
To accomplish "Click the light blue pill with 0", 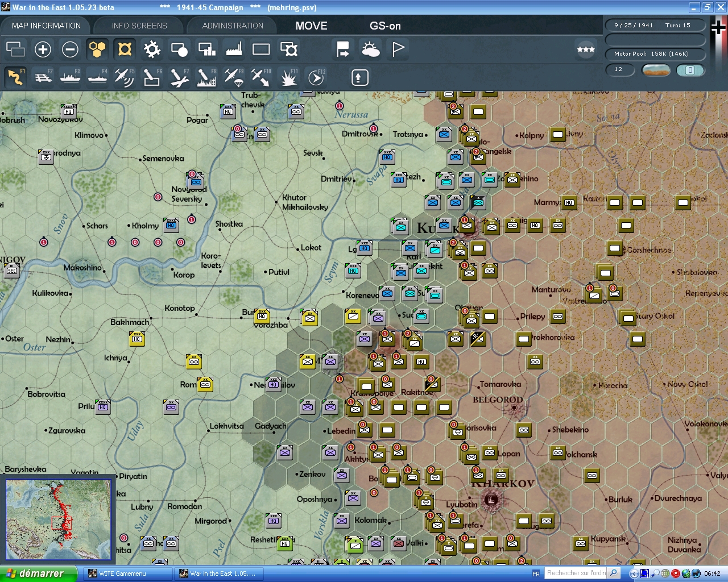I will [690, 70].
